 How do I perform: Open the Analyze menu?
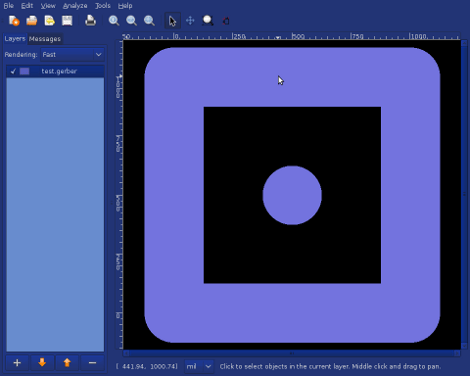(75, 6)
